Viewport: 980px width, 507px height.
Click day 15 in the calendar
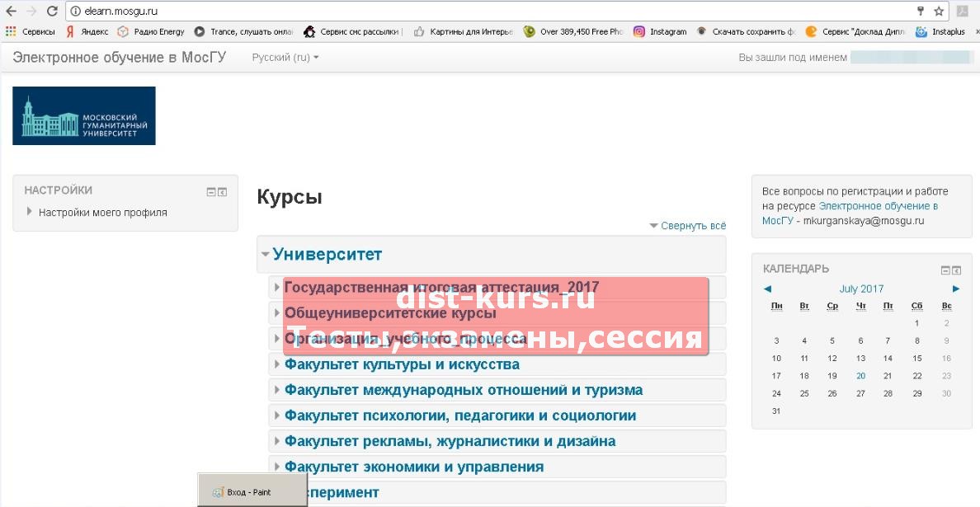916,359
